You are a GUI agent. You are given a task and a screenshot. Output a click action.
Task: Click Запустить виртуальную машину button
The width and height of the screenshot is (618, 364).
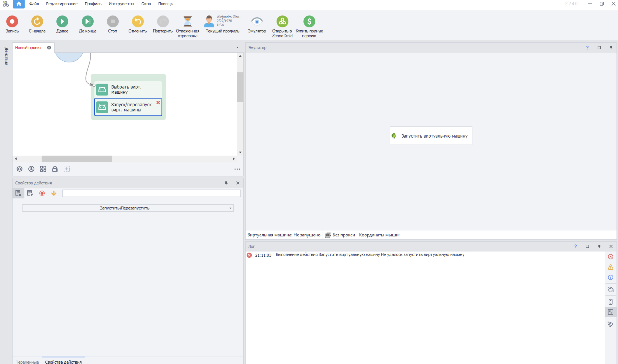(431, 136)
